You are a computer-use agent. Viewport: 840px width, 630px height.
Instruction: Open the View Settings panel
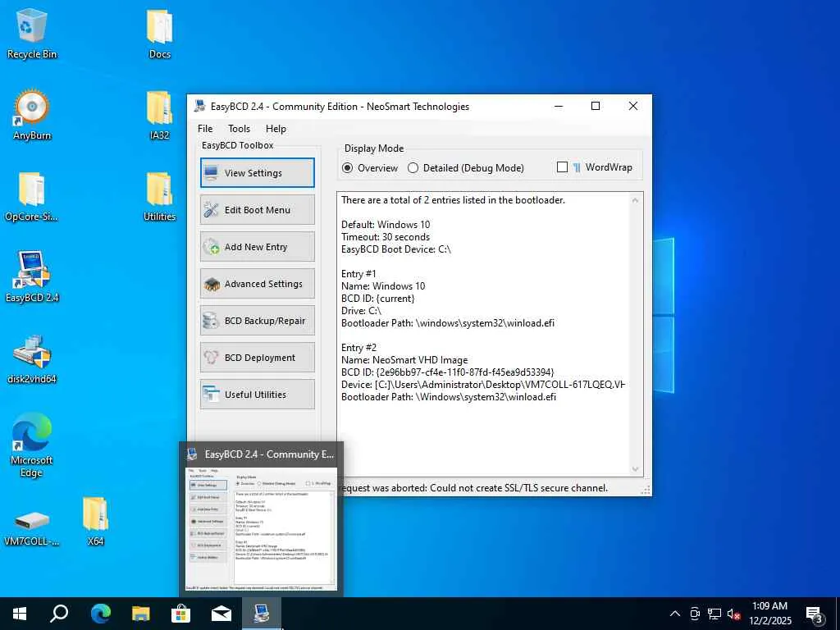(257, 172)
